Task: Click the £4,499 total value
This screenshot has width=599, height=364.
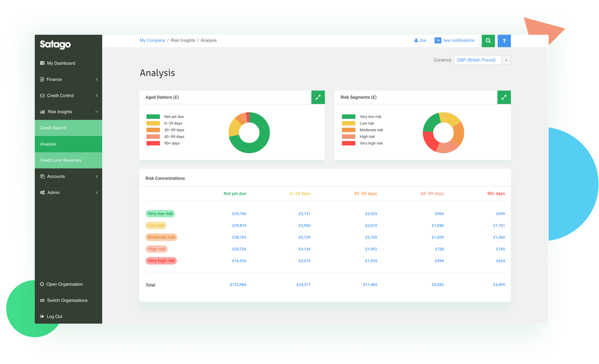Action: tap(499, 285)
